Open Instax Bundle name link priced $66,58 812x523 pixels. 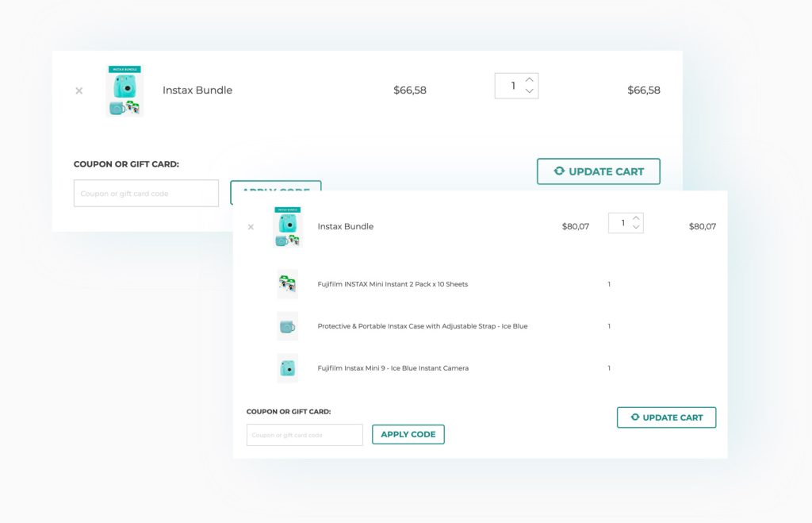coord(197,90)
